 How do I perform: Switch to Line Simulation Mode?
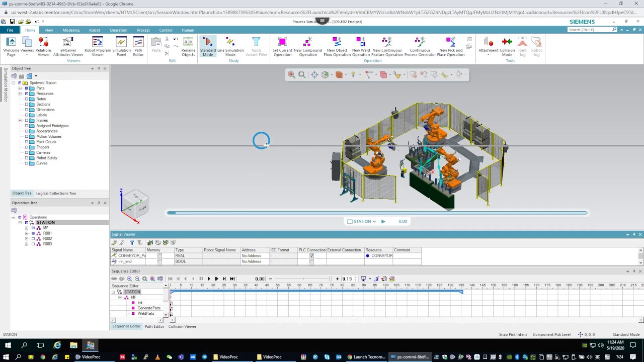pos(230,47)
